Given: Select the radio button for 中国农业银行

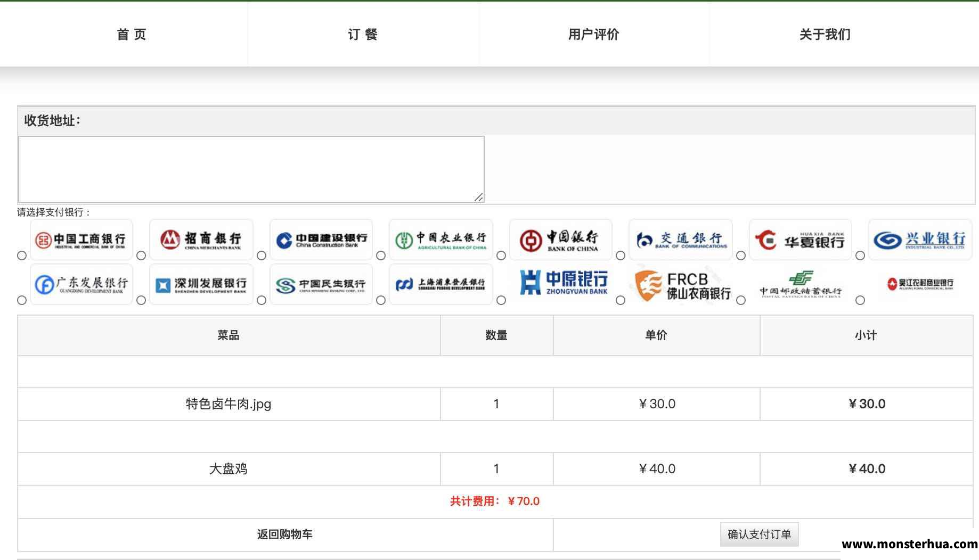Looking at the screenshot, I should [x=381, y=256].
